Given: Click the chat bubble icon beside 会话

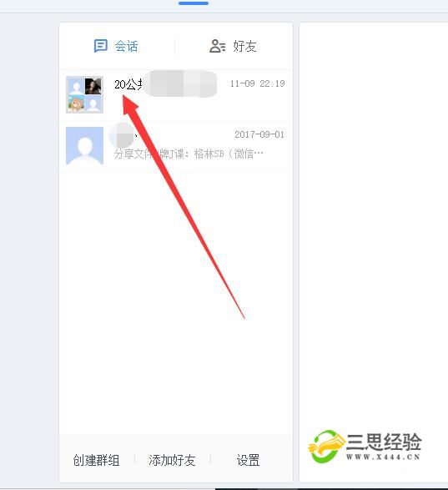Looking at the screenshot, I should (101, 46).
